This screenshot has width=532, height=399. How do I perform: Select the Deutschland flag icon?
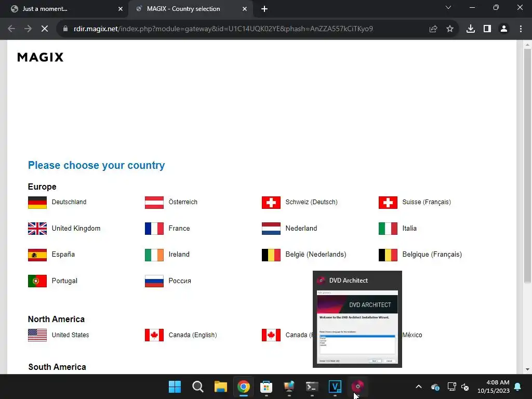[37, 203]
